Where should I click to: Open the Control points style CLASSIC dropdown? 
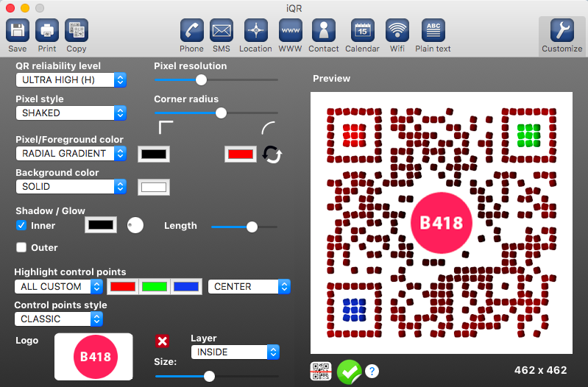click(58, 319)
